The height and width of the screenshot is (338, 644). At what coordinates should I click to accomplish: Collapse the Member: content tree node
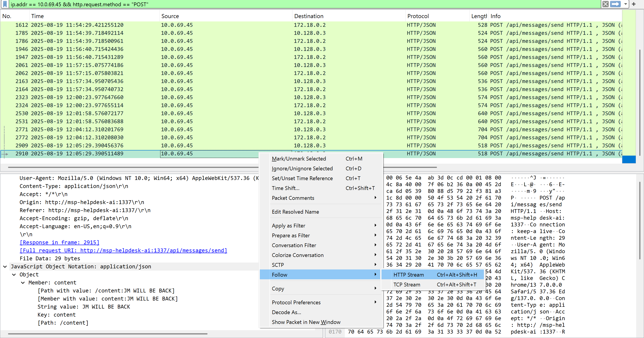pos(23,282)
